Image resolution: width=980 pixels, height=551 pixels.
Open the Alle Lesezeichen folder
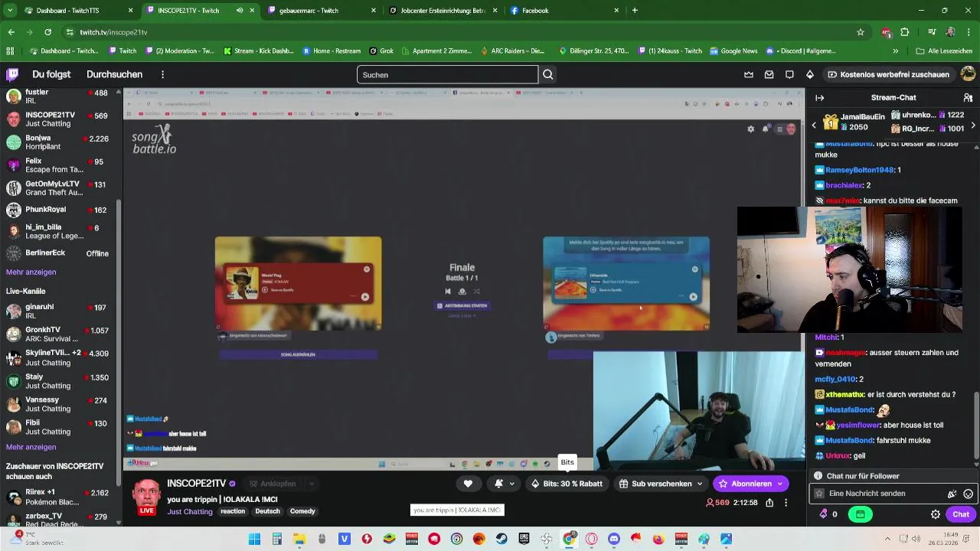(944, 51)
